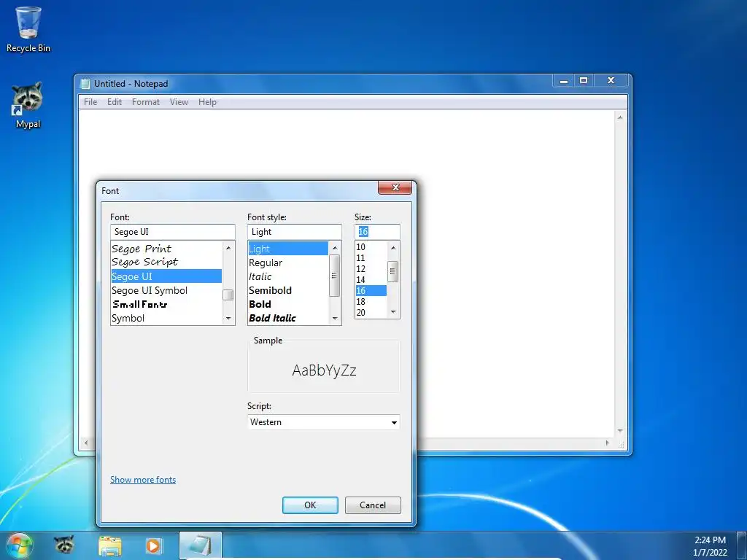
Task: Launch Mypal browser from the taskbar
Action: [x=64, y=545]
